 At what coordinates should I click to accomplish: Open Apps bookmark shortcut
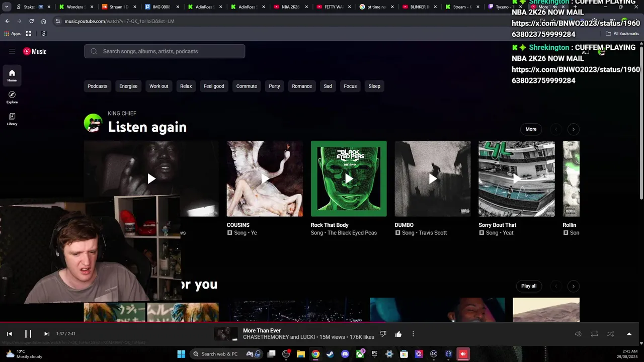[12, 34]
